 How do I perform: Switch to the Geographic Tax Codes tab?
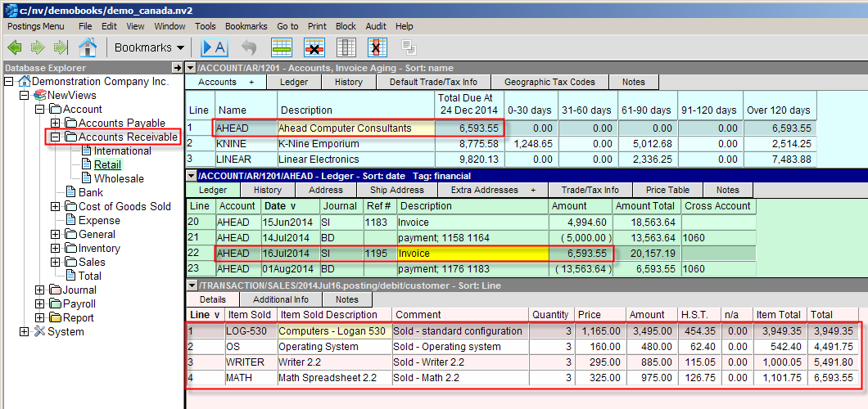(549, 82)
